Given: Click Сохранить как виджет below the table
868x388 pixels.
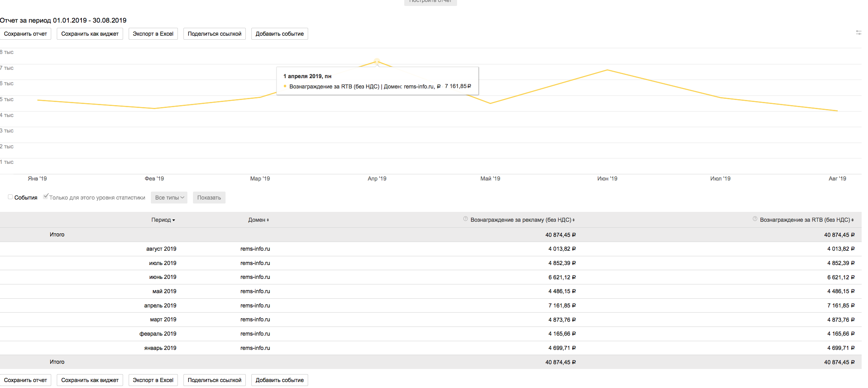Looking at the screenshot, I should point(90,380).
